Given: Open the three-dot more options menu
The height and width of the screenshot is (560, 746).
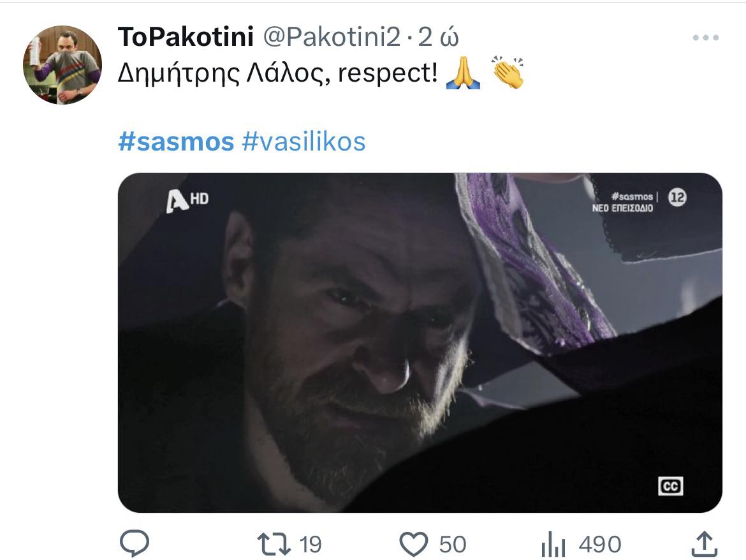Looking at the screenshot, I should pyautogui.click(x=705, y=38).
